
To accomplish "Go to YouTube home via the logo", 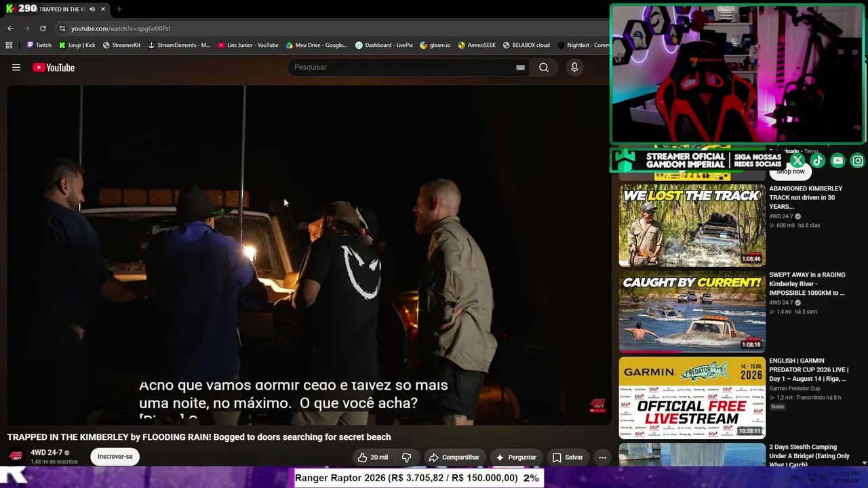I will pyautogui.click(x=54, y=67).
